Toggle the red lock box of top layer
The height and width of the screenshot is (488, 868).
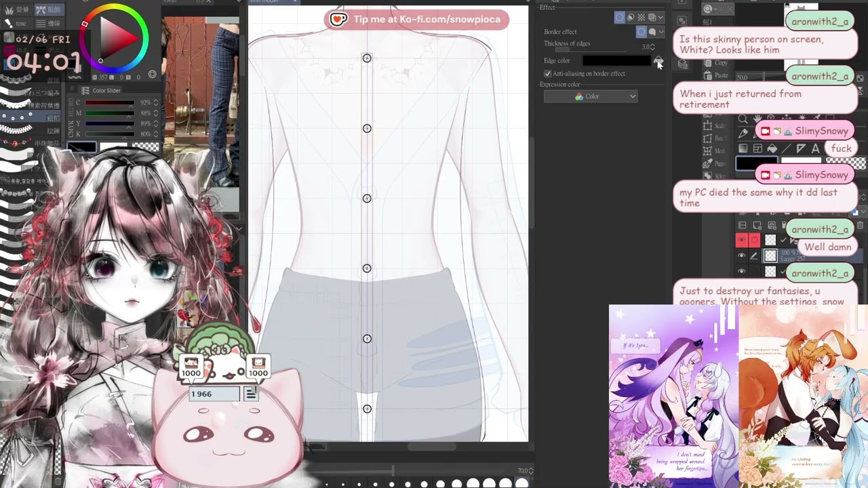pyautogui.click(x=754, y=240)
